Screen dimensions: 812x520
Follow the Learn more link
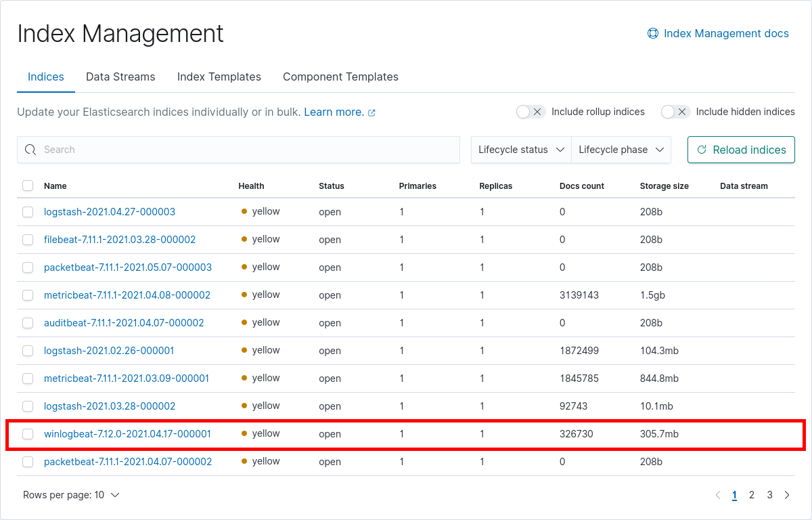pos(334,112)
